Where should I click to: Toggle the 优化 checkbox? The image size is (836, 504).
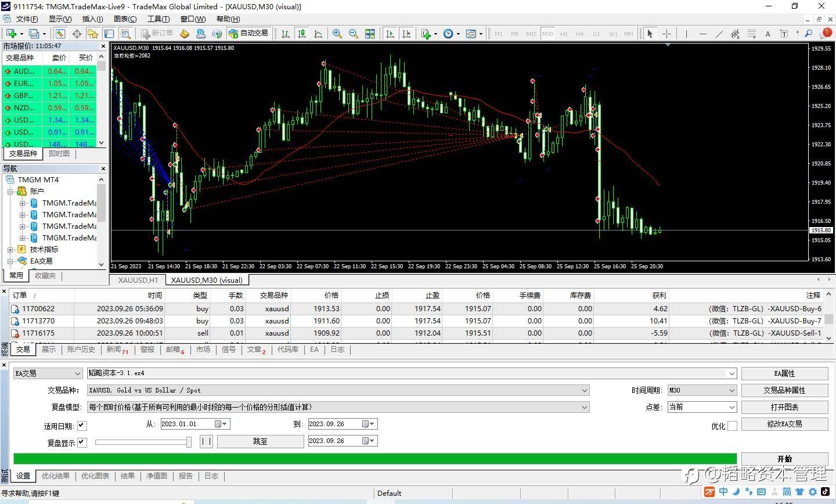(733, 426)
